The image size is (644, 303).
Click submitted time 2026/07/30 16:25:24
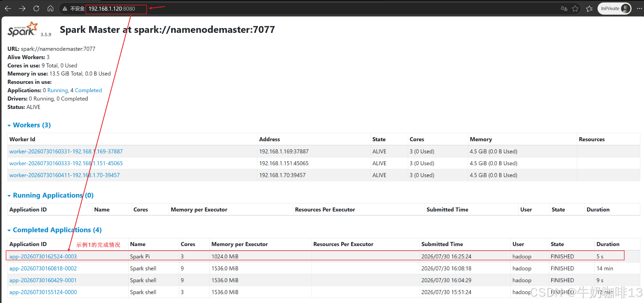(x=446, y=257)
